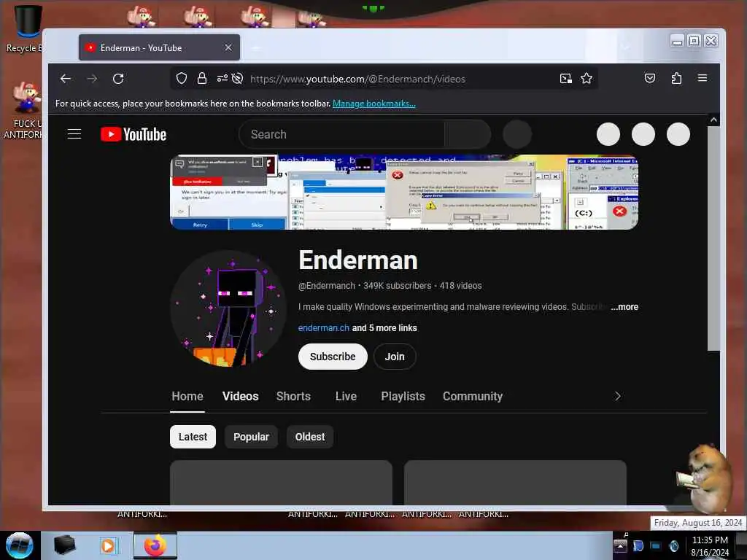Click the autoplay blocked icon in address bar

pyautogui.click(x=237, y=79)
